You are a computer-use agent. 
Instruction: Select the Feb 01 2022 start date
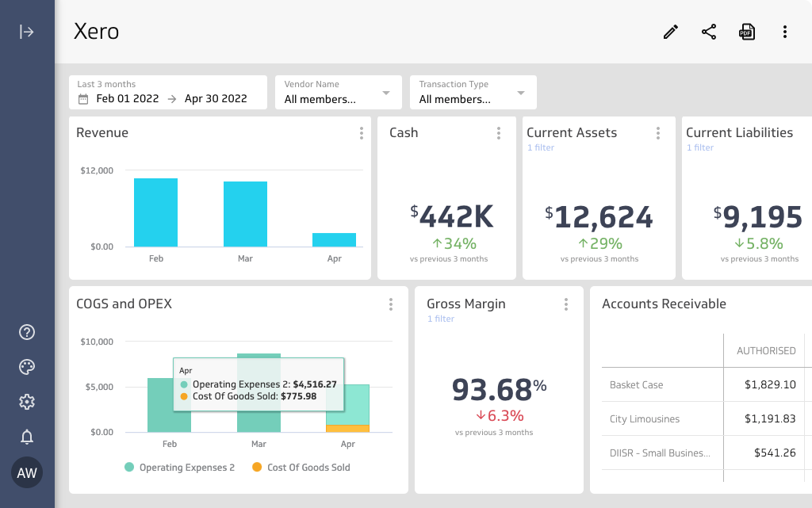(x=128, y=99)
